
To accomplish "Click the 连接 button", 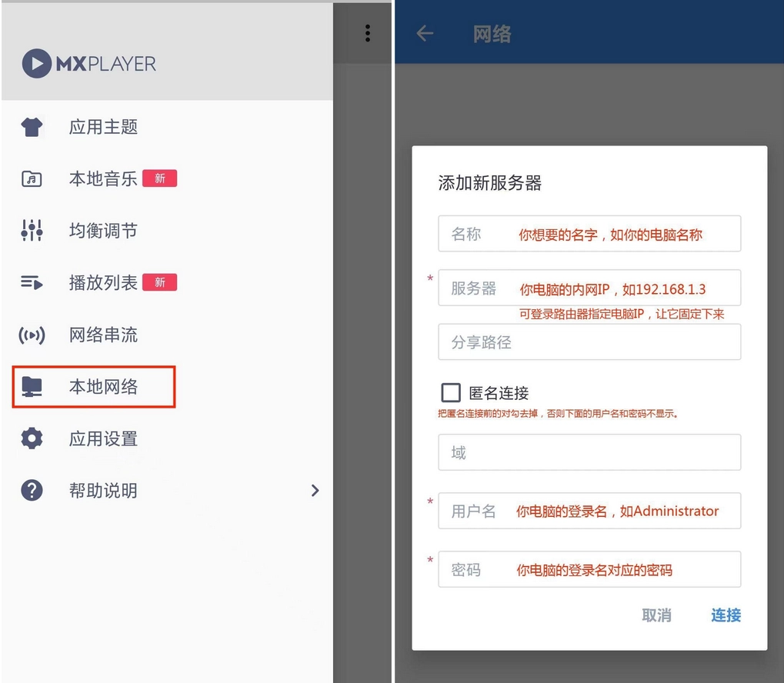I will click(726, 615).
